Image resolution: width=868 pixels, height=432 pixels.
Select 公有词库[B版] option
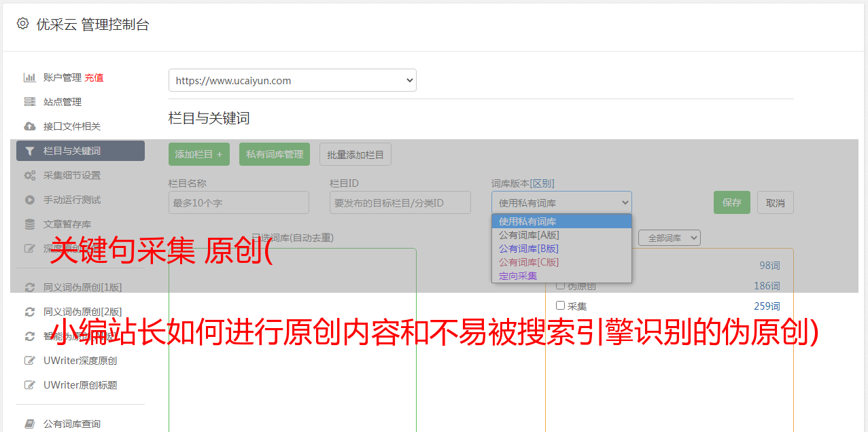pos(561,249)
